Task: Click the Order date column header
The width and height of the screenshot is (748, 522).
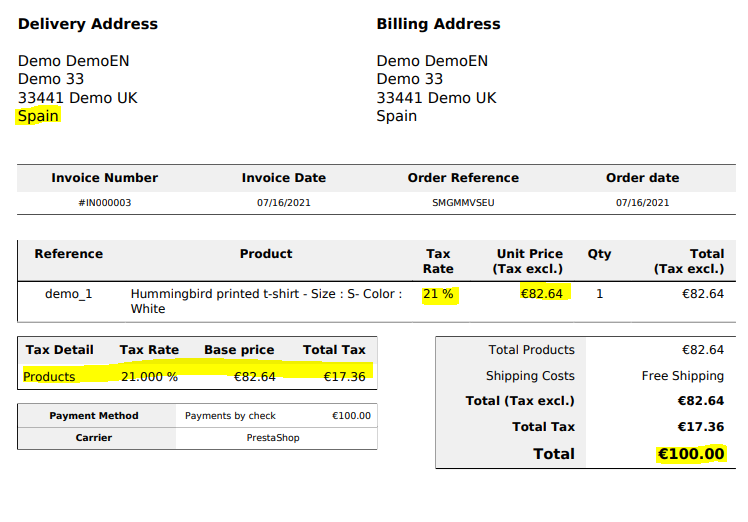Action: (642, 178)
